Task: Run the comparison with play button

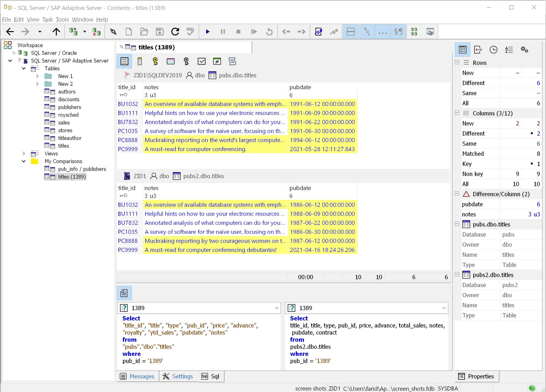Action: tap(207, 32)
